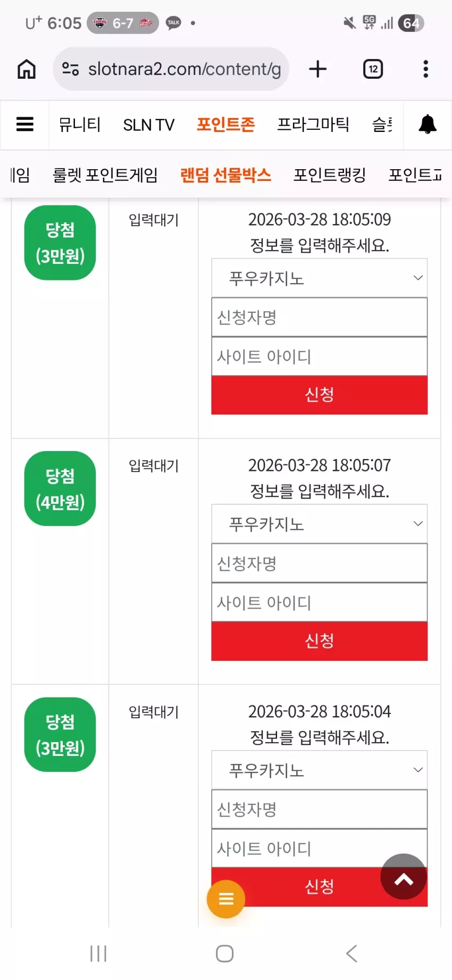Select the 룰렛 포인트게임 sub-tab
This screenshot has height=980, width=452.
[105, 175]
